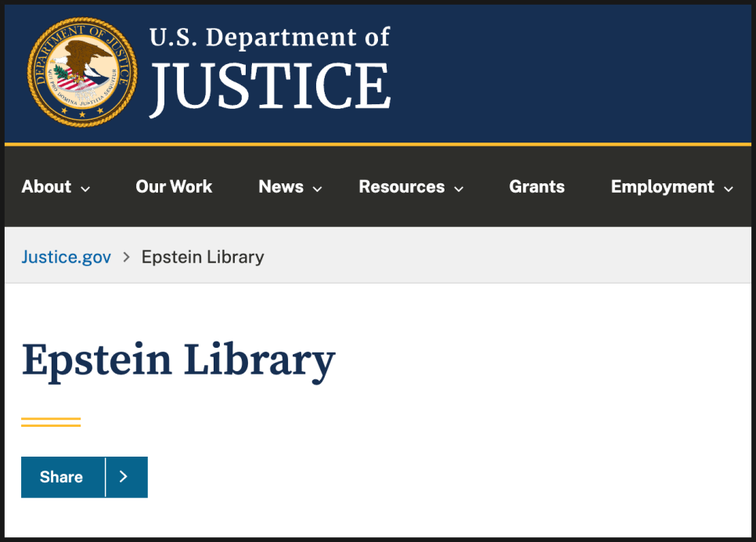Open the About menu

[x=46, y=187]
